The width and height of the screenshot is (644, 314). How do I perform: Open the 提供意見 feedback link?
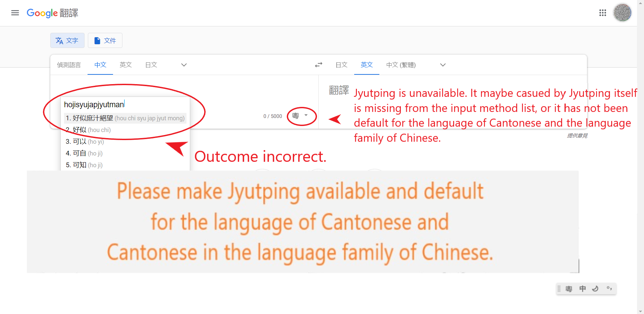[x=577, y=135]
